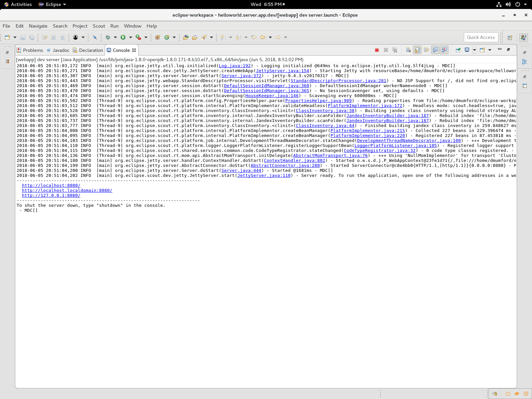Click the Remove Launch icon in the console toolbar
Viewport: 532px width, 399px height.
click(386, 50)
